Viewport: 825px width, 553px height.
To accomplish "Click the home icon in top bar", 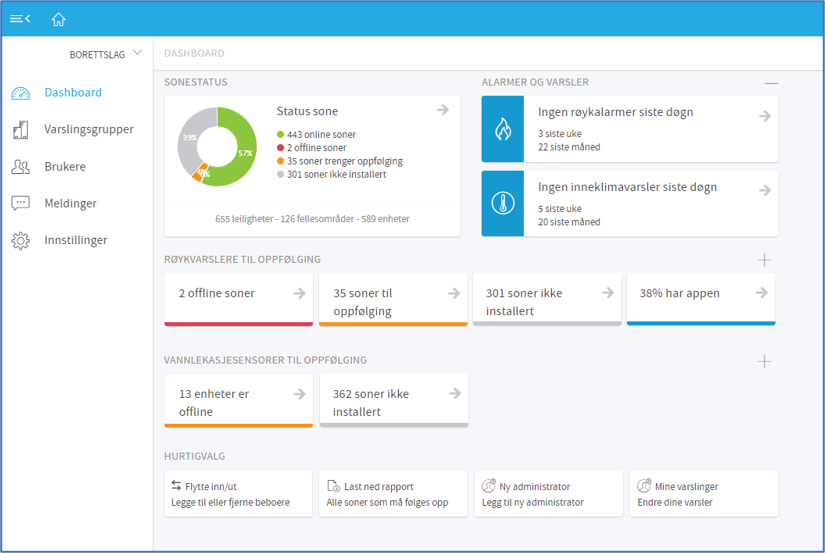I will tap(58, 19).
